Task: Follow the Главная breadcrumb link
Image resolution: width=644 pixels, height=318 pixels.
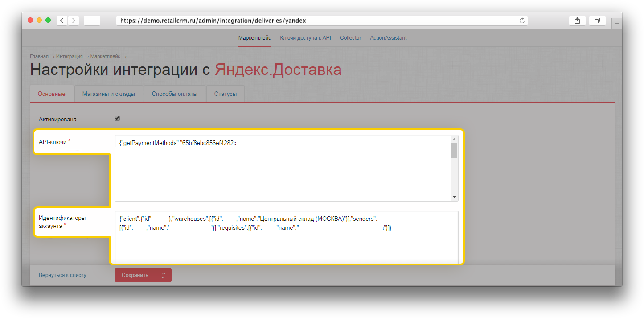Action: [39, 57]
